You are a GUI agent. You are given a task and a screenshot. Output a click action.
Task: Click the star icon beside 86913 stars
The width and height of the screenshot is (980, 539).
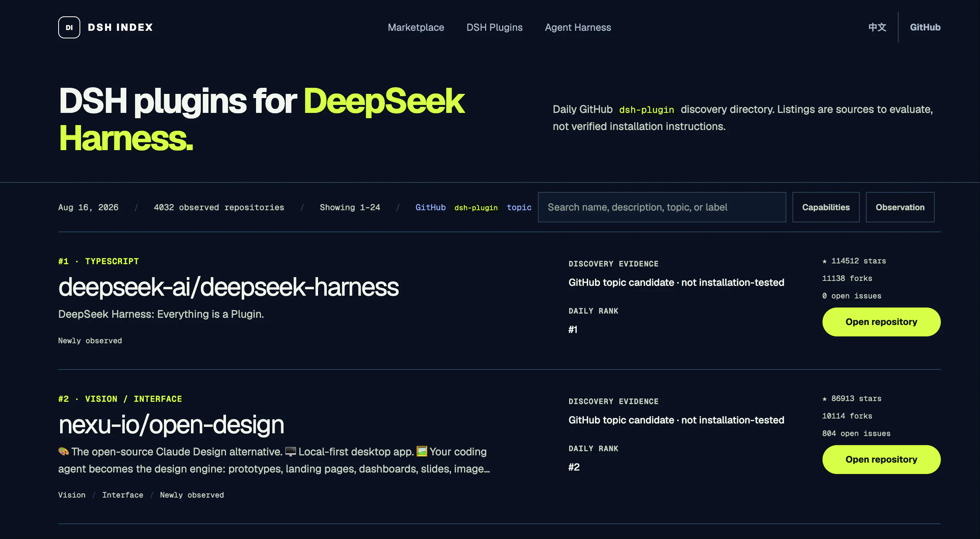coord(824,399)
